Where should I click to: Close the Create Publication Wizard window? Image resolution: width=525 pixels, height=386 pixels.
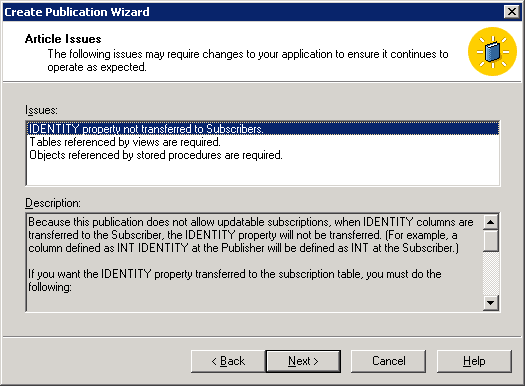(x=512, y=12)
